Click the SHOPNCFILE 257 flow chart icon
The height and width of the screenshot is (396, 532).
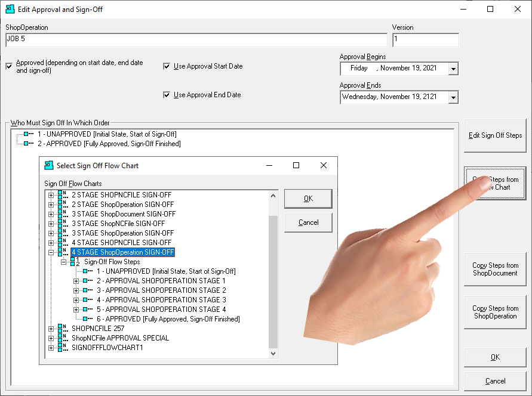(x=62, y=328)
